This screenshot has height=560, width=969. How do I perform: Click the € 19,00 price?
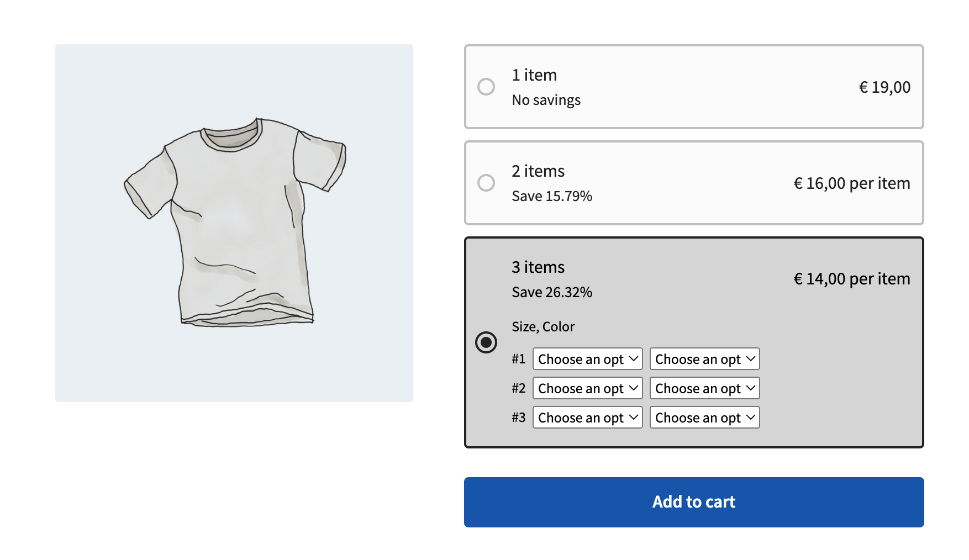point(884,87)
